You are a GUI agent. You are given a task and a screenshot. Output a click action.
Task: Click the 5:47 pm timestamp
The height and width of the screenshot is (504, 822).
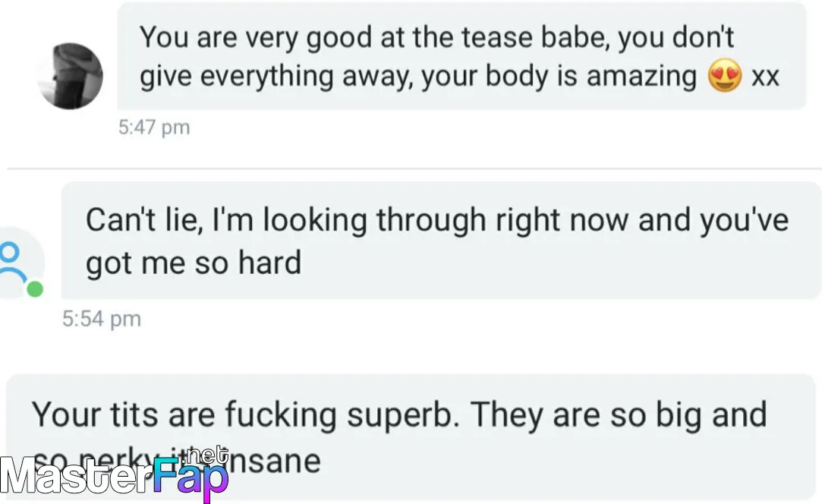point(153,128)
